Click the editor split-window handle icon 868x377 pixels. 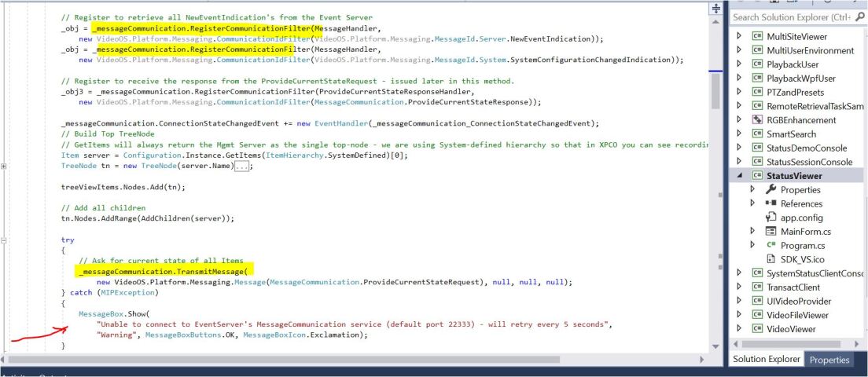tap(715, 9)
